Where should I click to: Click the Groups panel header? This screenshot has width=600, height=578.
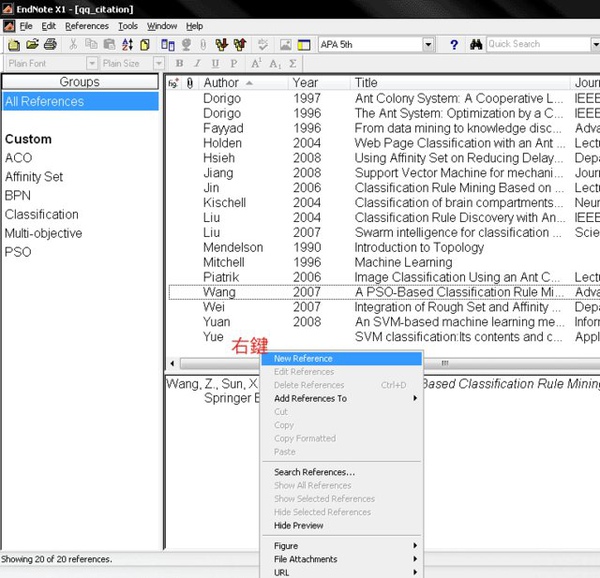[x=80, y=82]
